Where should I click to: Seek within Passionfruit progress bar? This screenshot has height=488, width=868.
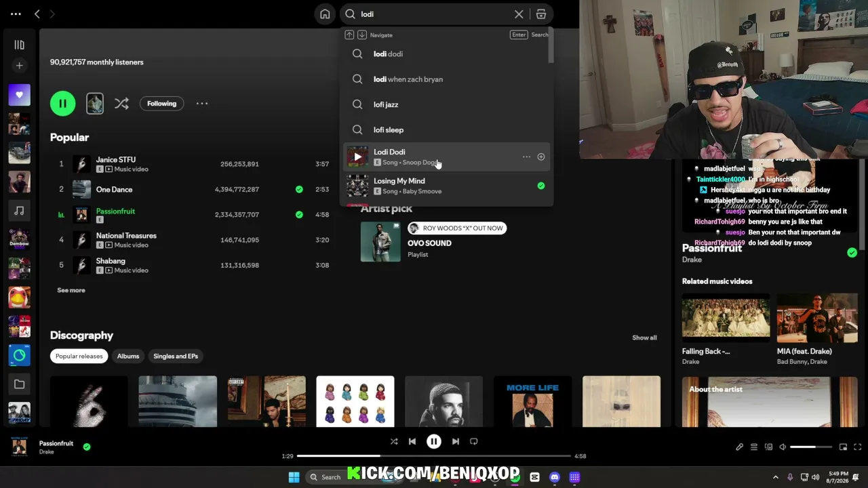[x=434, y=456]
